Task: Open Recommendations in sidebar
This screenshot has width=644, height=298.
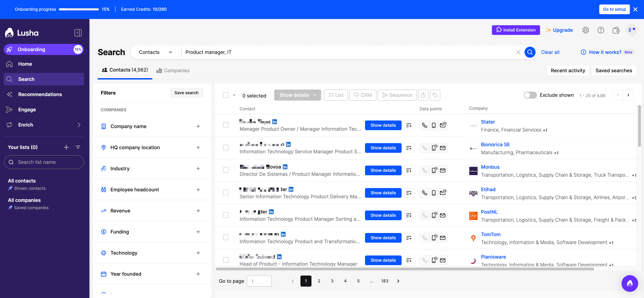Action: click(44, 94)
